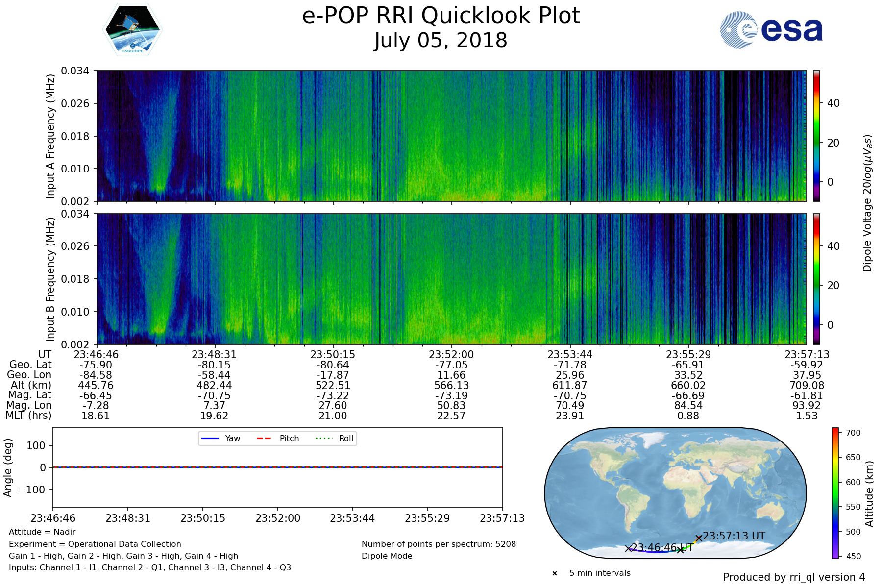Click the Input B frequency spectrogram
The image size is (882, 588).
[451, 279]
